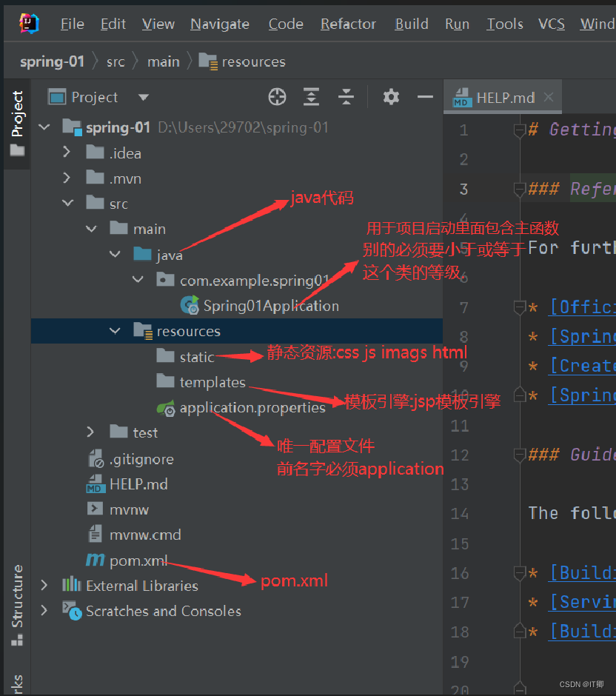Image resolution: width=616 pixels, height=696 pixels.
Task: Click the mvnw script file icon
Action: (x=95, y=509)
